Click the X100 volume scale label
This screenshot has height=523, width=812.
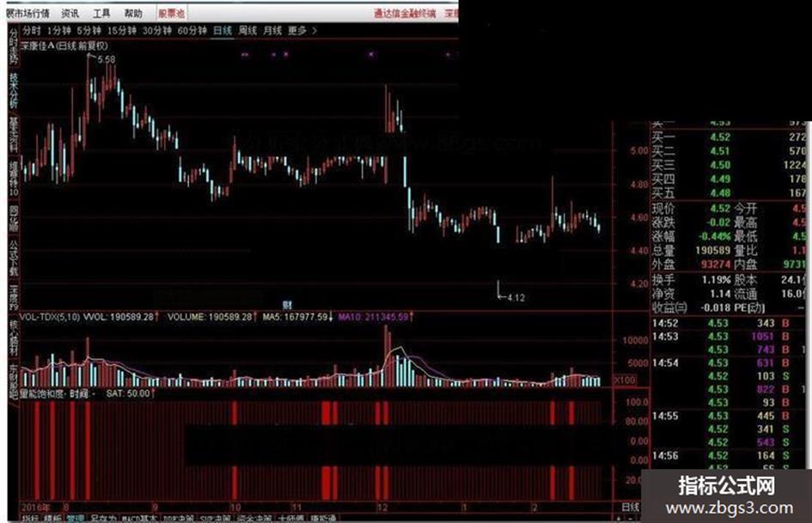(625, 380)
